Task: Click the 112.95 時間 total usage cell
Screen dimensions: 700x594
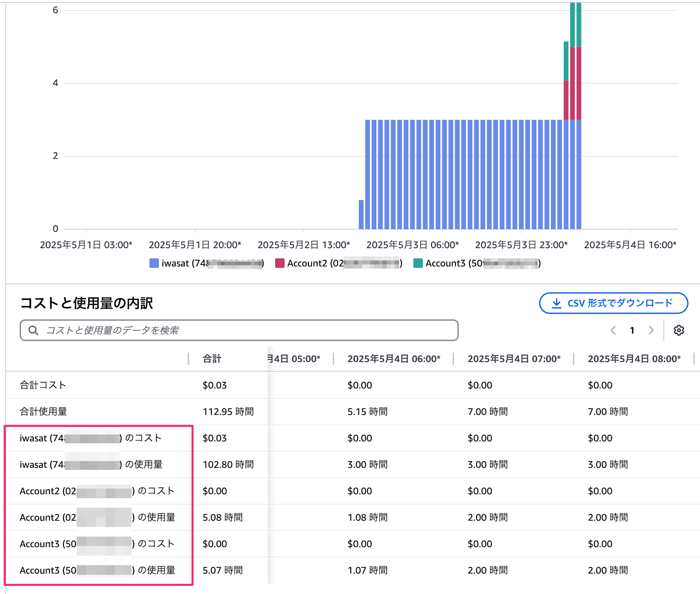Action: [x=228, y=412]
